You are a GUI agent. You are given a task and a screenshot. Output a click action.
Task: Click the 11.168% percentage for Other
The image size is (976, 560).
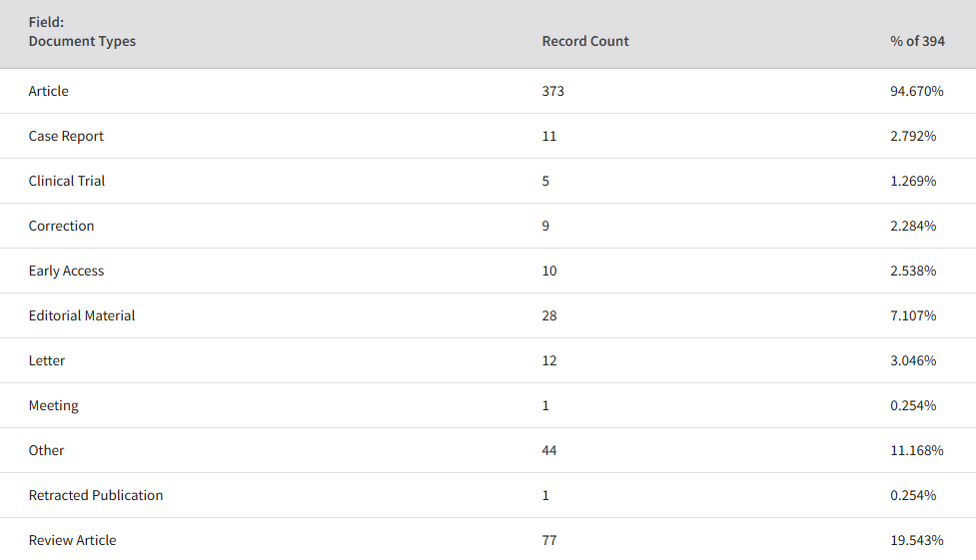pyautogui.click(x=917, y=450)
